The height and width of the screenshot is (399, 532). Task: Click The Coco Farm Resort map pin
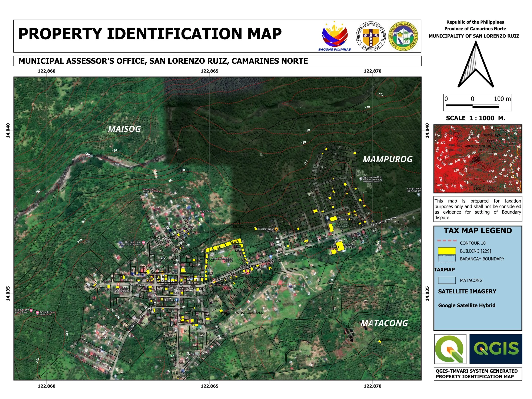click(x=144, y=242)
